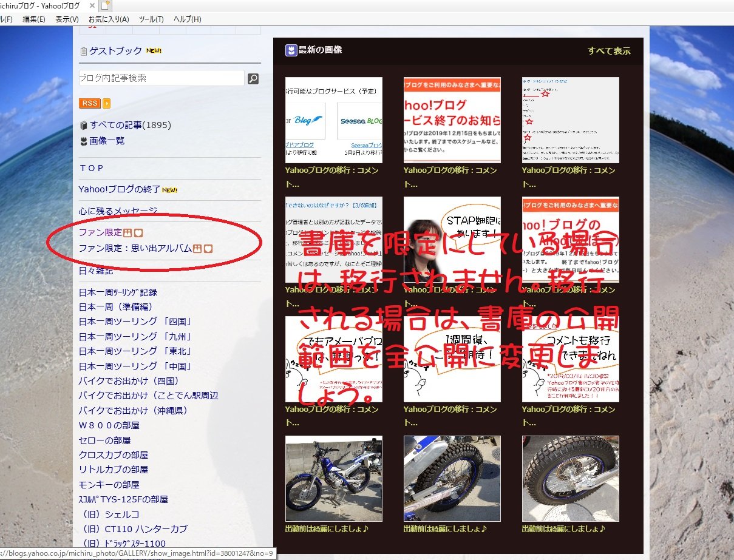Click the guestbook icon beside ゲストブック

(x=84, y=52)
